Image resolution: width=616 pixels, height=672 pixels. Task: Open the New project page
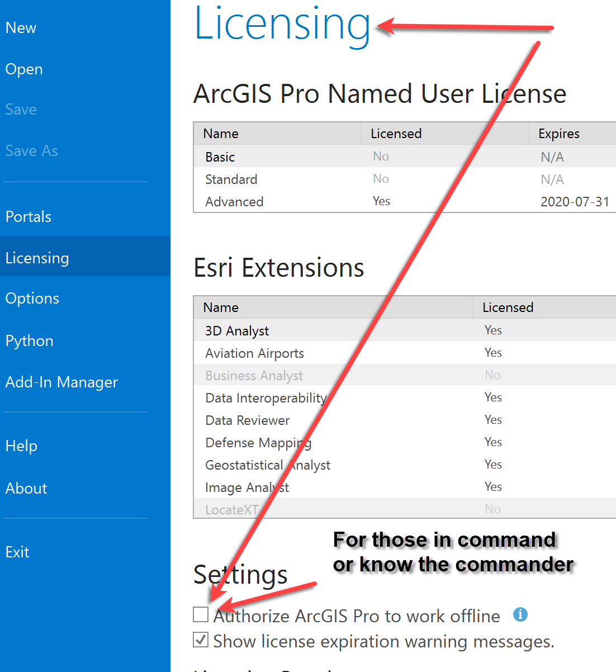pyautogui.click(x=21, y=27)
